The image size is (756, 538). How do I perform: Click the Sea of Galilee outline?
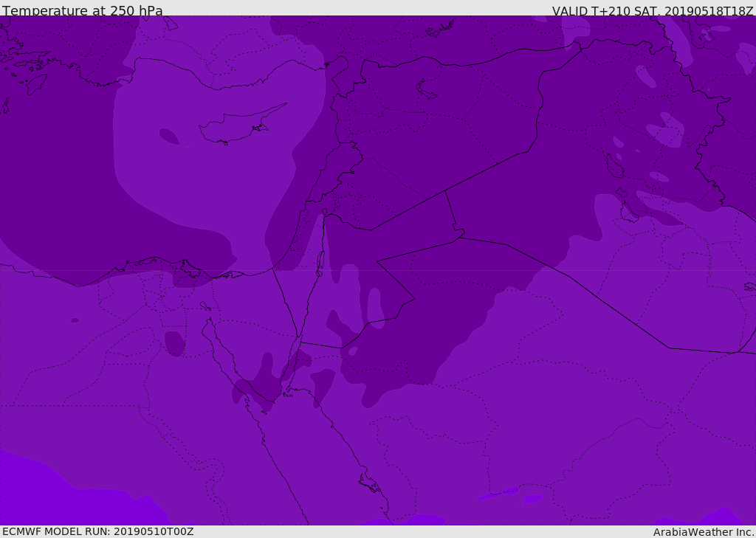pos(324,212)
